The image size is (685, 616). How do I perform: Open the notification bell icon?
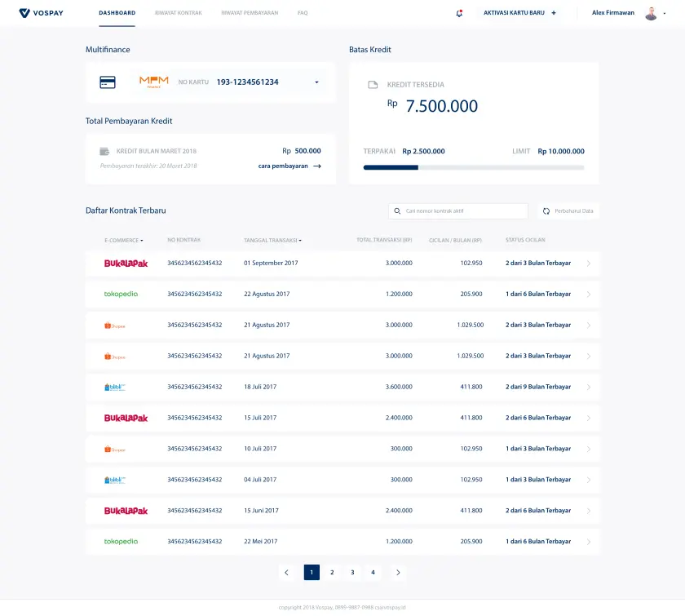(459, 13)
